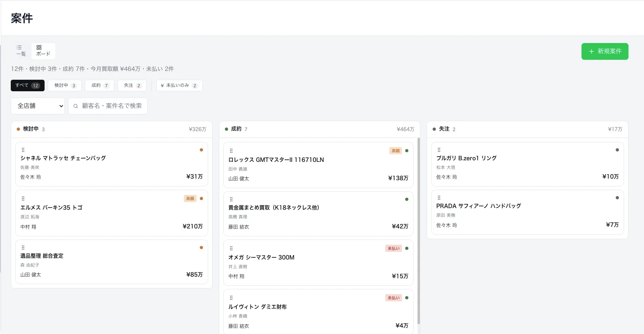
Task: Click customer name 佐藤 美咲
Action: (30, 167)
